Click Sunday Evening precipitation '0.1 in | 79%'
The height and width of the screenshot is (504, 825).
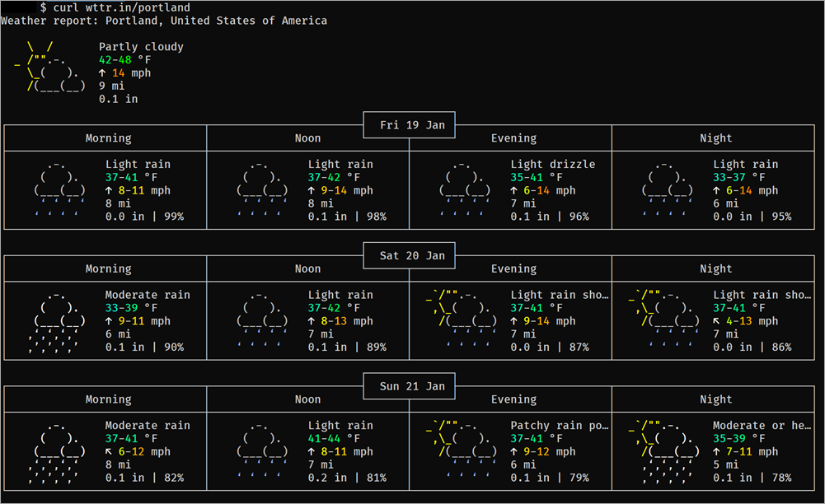coord(550,478)
